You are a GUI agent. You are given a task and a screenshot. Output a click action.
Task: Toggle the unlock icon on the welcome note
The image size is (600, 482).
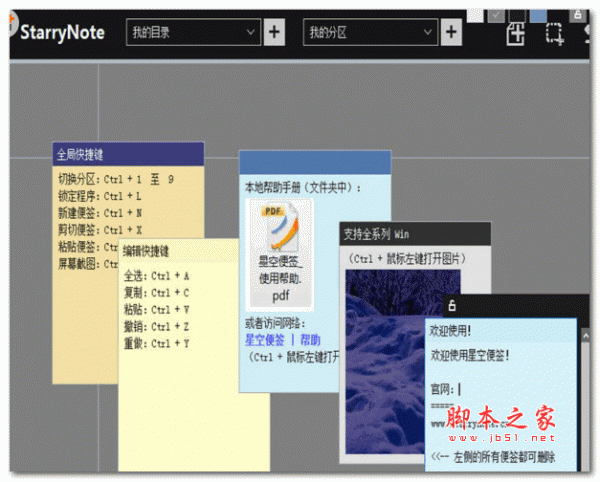click(x=452, y=306)
